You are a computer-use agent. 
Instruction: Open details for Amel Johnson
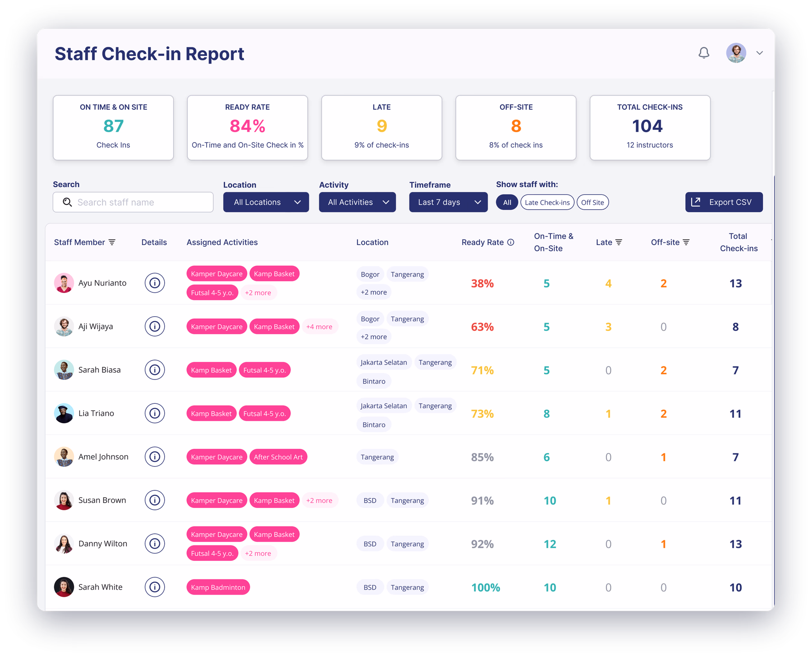(155, 457)
